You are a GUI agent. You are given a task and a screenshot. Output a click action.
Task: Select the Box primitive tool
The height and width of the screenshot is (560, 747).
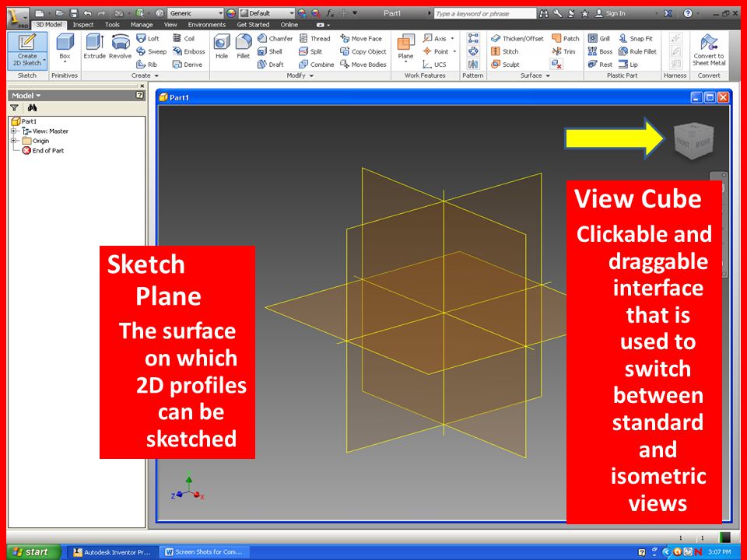point(65,47)
